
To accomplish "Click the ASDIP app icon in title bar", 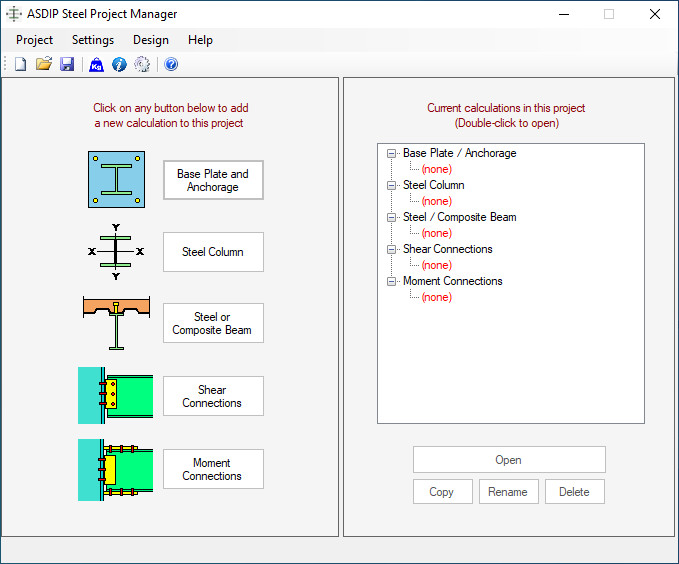I will click(14, 14).
